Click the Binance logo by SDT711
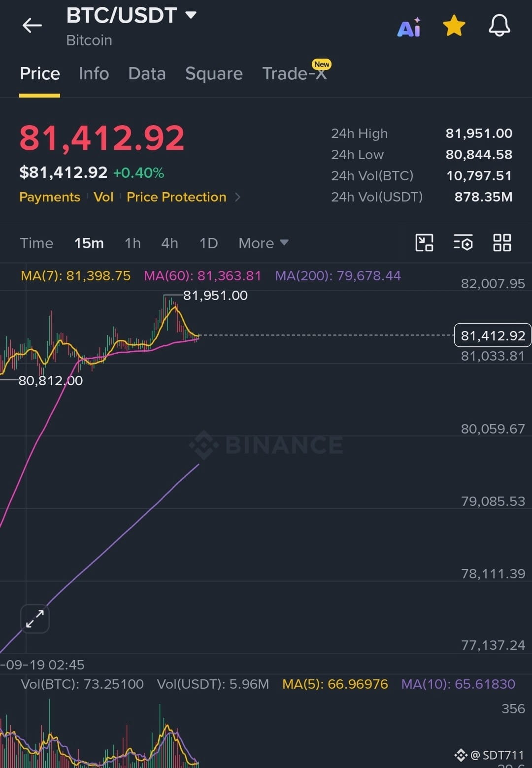The width and height of the screenshot is (532, 768). [461, 755]
